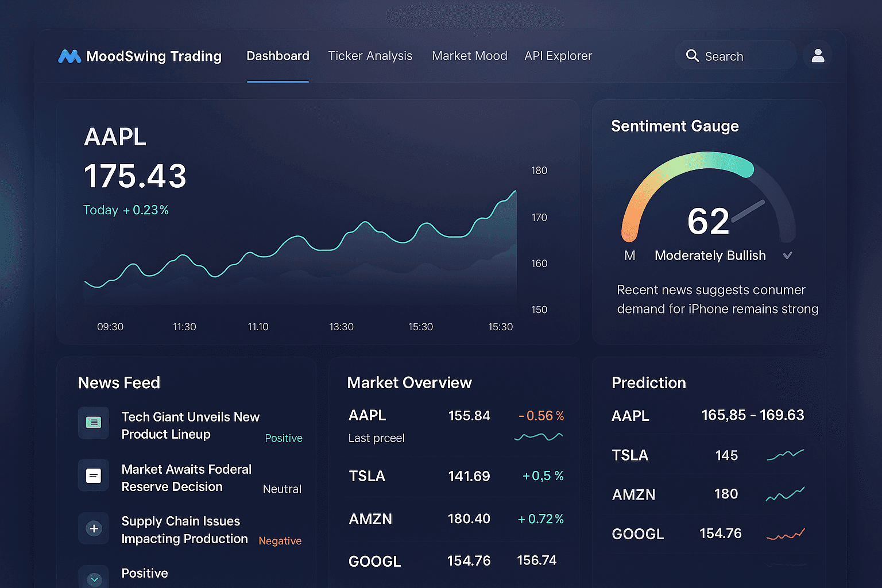Viewport: 882px width, 588px height.
Task: Expand the Moderately Bullish details chevron
Action: (x=787, y=255)
